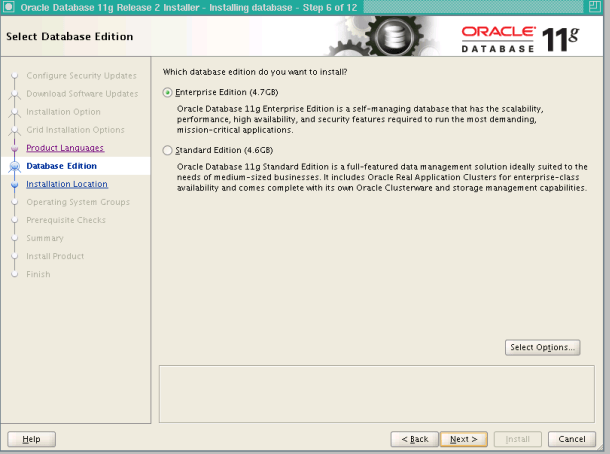The height and width of the screenshot is (454, 610).
Task: Click the restore window icon in title bar
Action: (x=594, y=7)
